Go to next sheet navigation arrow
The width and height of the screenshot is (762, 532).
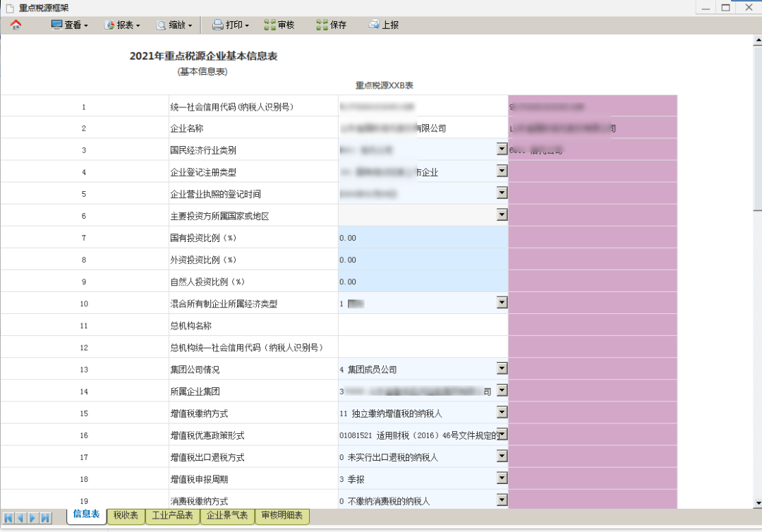(32, 518)
